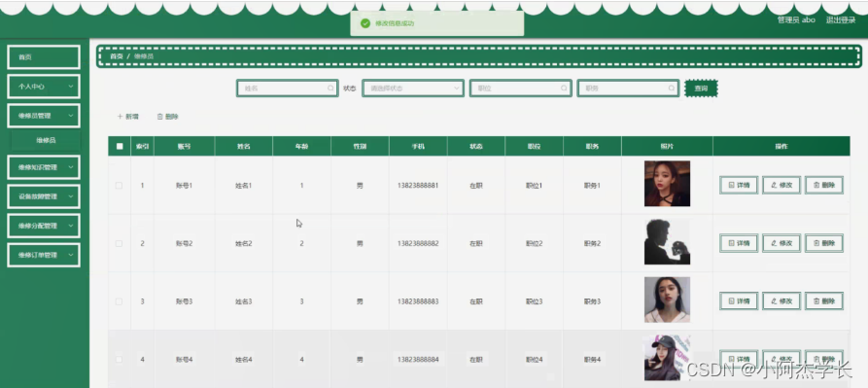Screen dimensions: 868x388
Task: Click 修改 in the 账号2 row
Action: pos(781,243)
